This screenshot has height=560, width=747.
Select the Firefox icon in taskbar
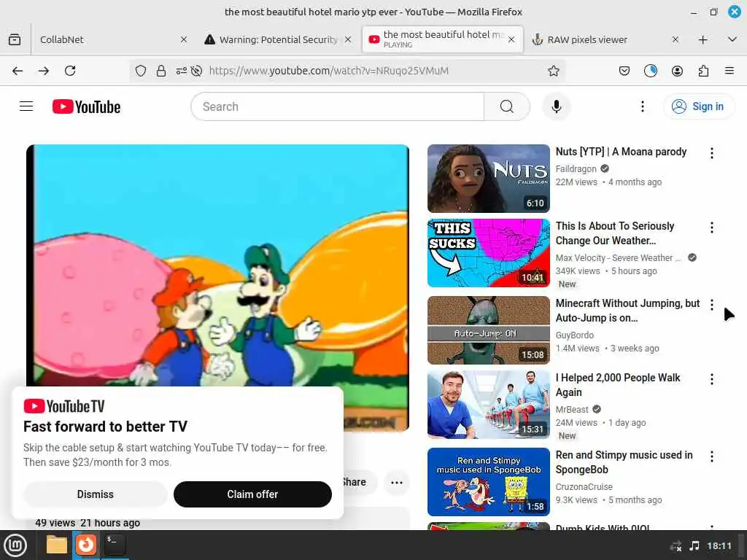tap(86, 544)
